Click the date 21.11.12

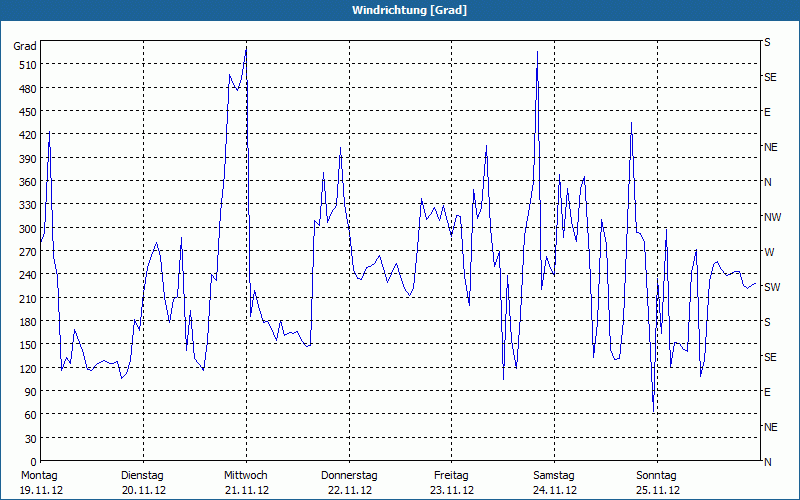[x=247, y=490]
